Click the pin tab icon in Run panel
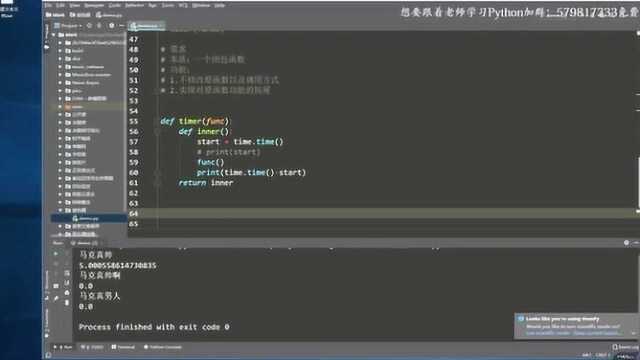The height and width of the screenshot is (360, 640). pos(56,298)
